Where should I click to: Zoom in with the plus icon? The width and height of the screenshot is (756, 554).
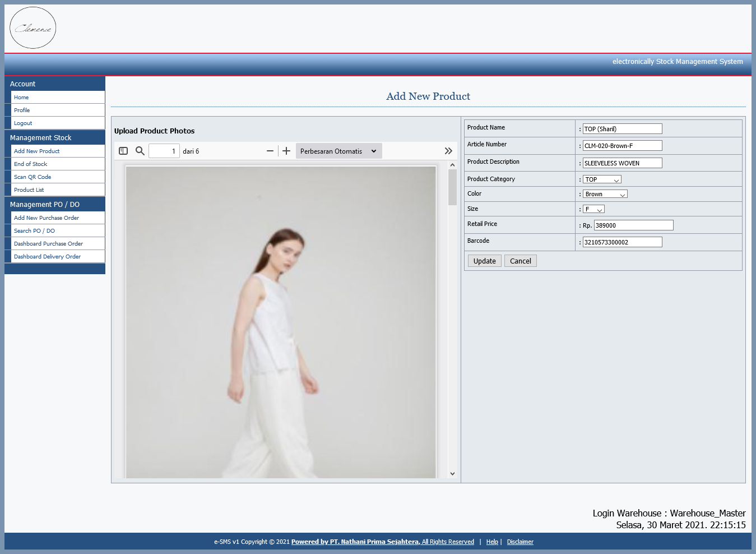[286, 151]
